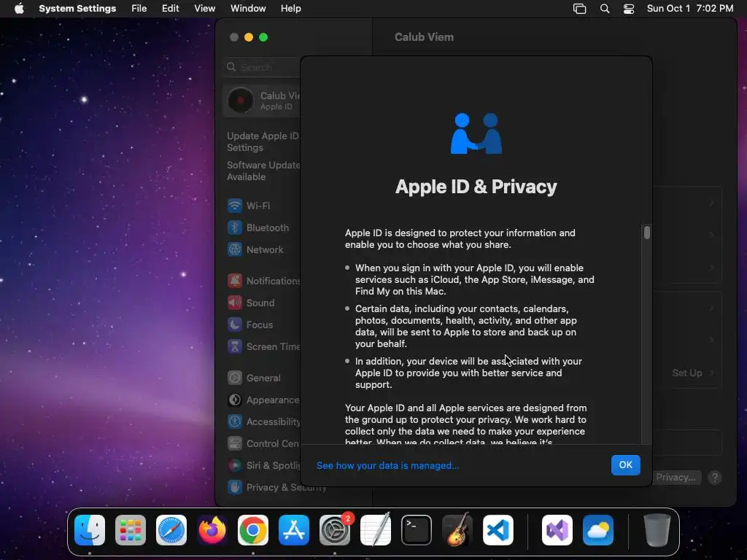Open the View menu

coord(204,9)
